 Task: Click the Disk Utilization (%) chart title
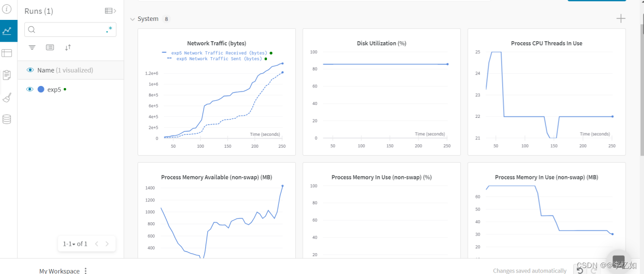[x=382, y=43]
